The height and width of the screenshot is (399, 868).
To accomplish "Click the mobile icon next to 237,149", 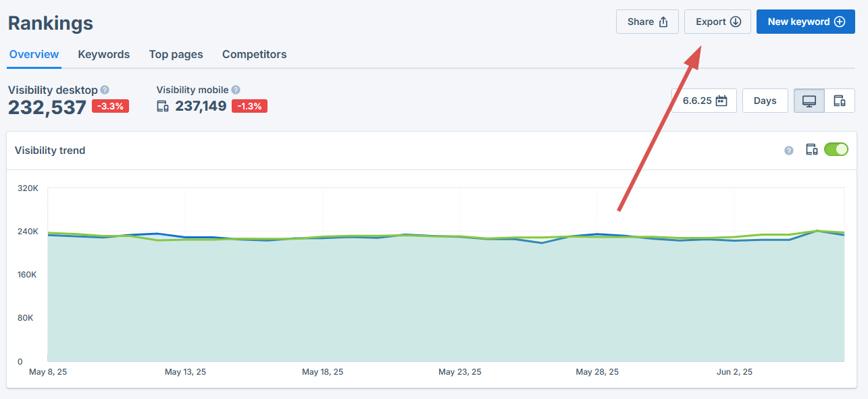I will tap(162, 106).
